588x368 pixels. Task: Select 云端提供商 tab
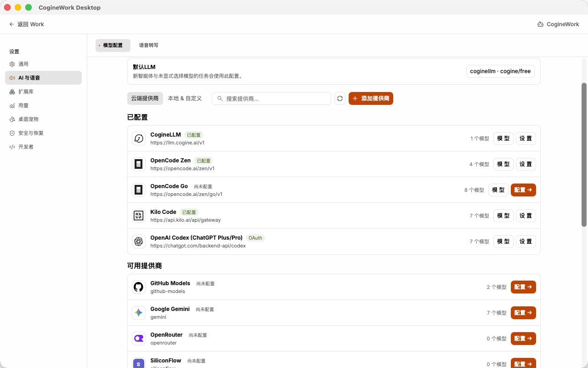point(145,98)
